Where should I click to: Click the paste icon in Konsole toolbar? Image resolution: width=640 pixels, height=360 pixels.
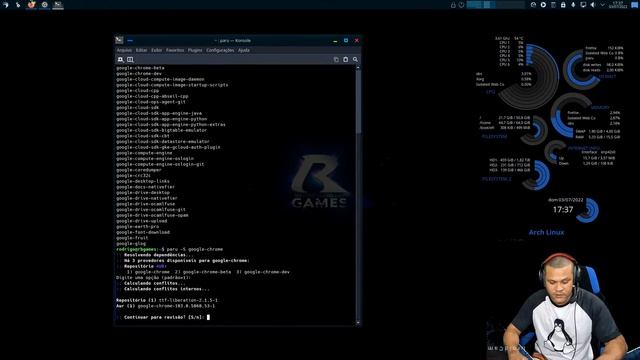pyautogui.click(x=346, y=60)
